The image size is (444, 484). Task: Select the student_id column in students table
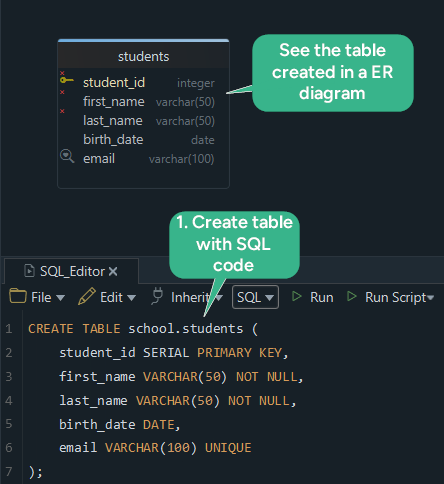pyautogui.click(x=114, y=82)
